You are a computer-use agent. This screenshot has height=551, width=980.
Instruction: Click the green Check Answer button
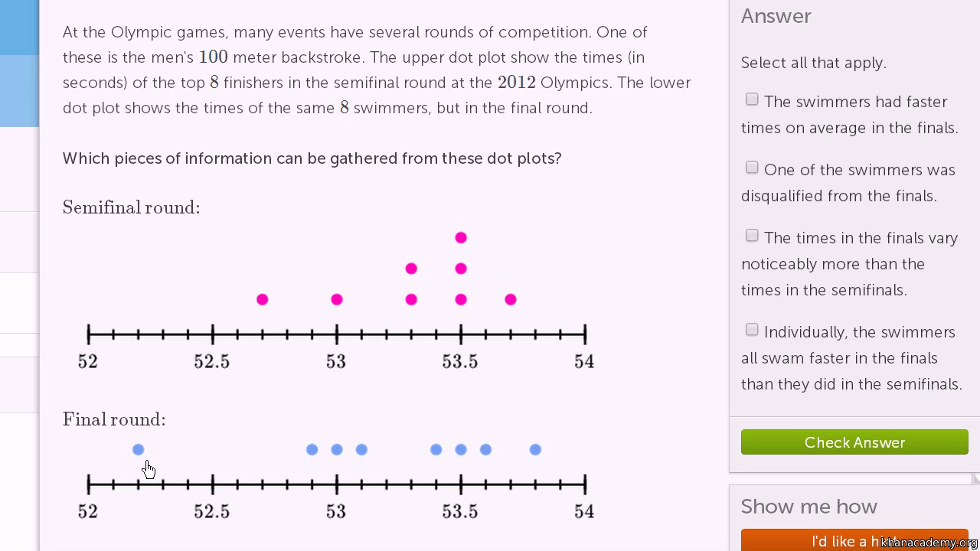coord(854,442)
